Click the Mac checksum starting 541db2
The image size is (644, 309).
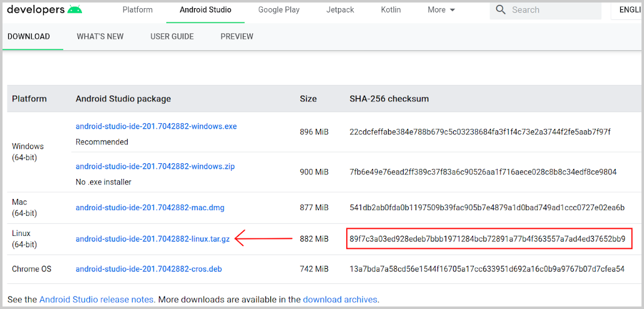click(x=487, y=208)
